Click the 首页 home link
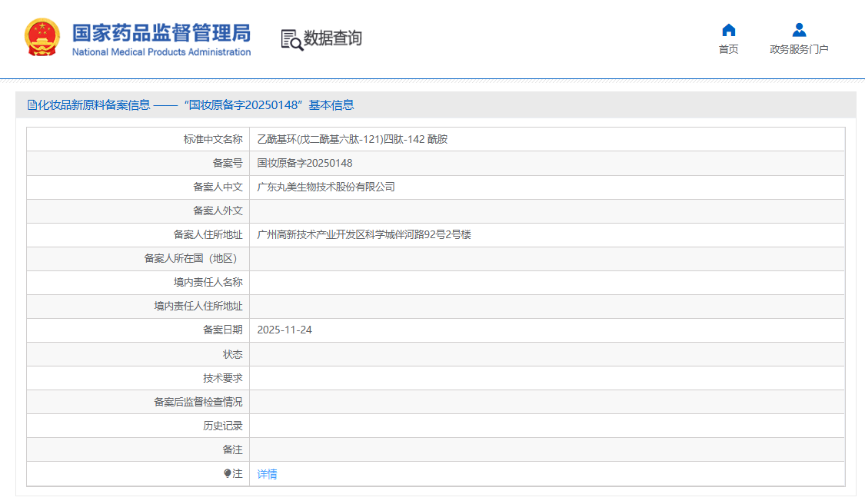This screenshot has height=504, width=865. [728, 48]
